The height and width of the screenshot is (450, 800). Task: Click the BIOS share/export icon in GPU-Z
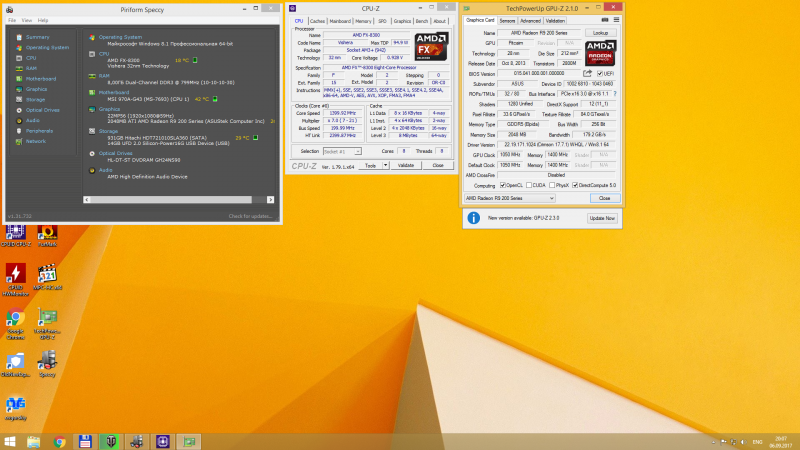pos(587,73)
